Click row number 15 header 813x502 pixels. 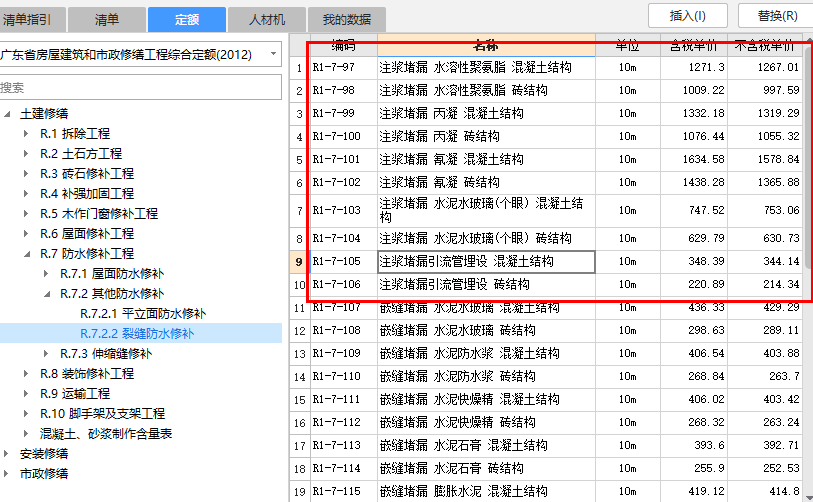[300, 399]
